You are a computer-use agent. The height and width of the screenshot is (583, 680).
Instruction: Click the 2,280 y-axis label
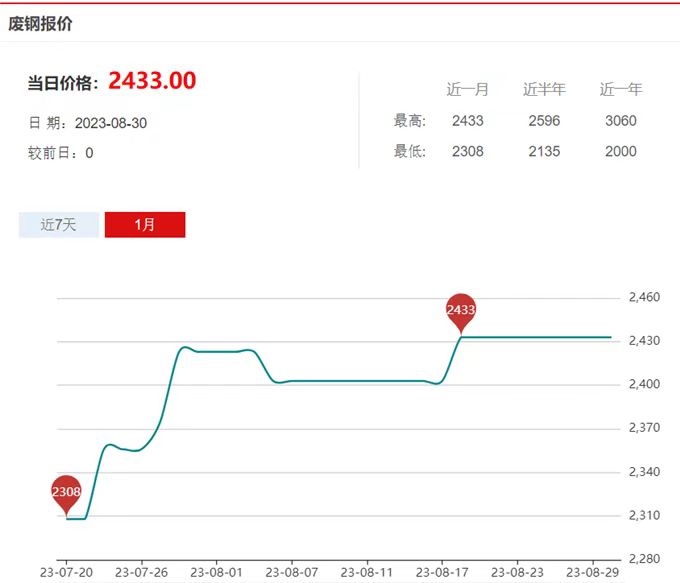tap(644, 559)
